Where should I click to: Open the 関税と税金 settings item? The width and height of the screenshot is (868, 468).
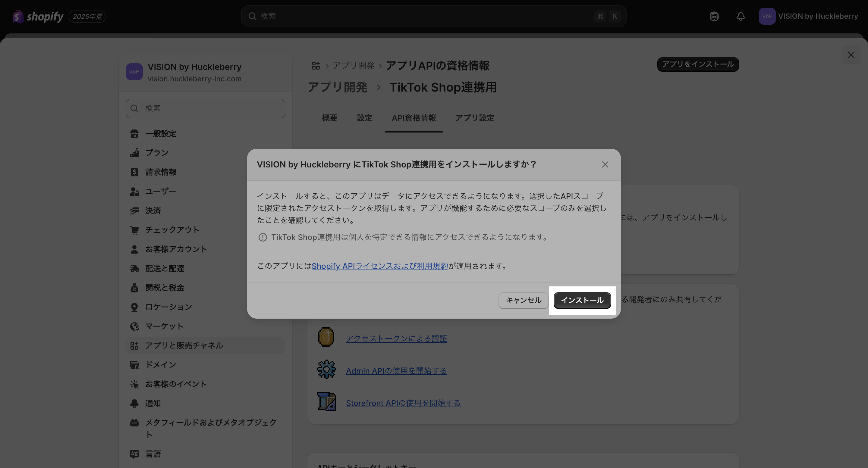tap(205, 288)
